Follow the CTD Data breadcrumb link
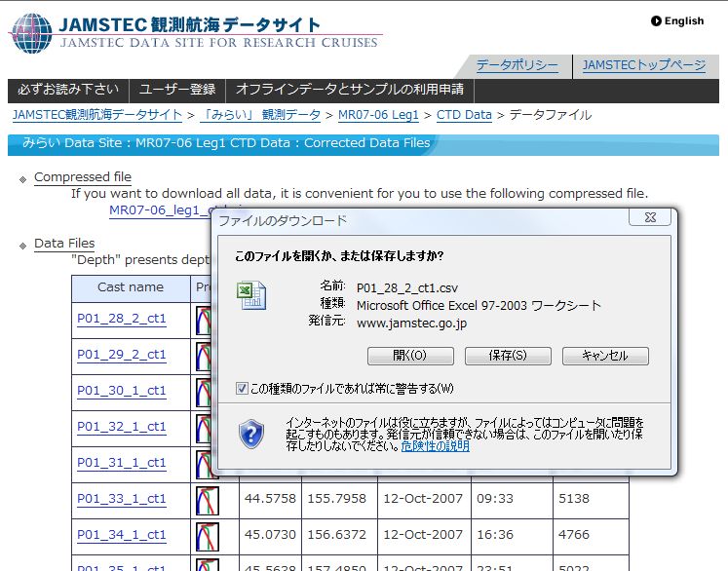 point(464,115)
